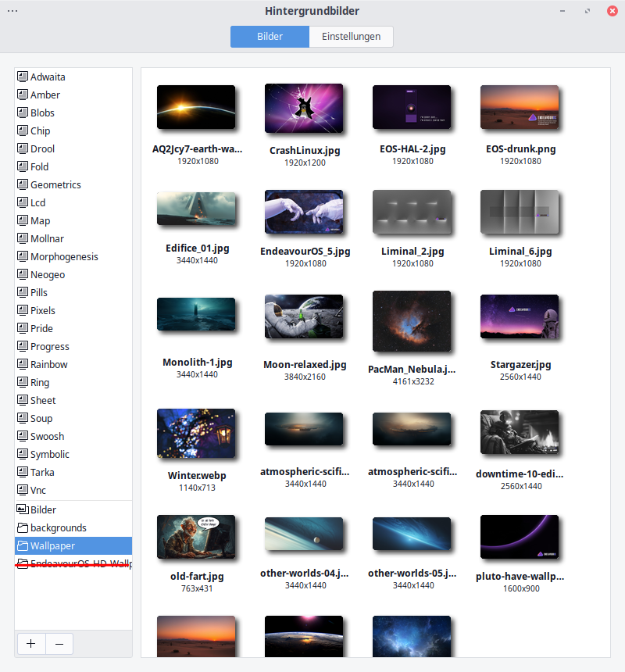Click the plus icon to add folder
Screen dimensions: 625x672
click(x=31, y=644)
